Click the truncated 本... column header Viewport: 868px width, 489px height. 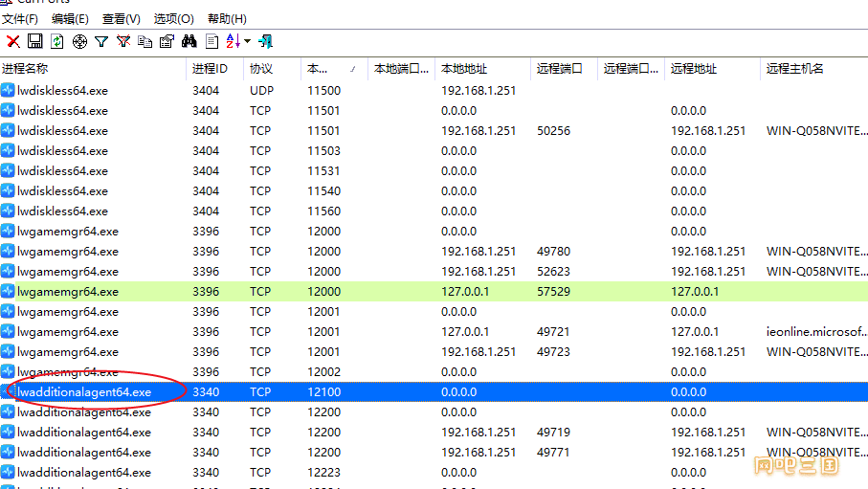334,69
